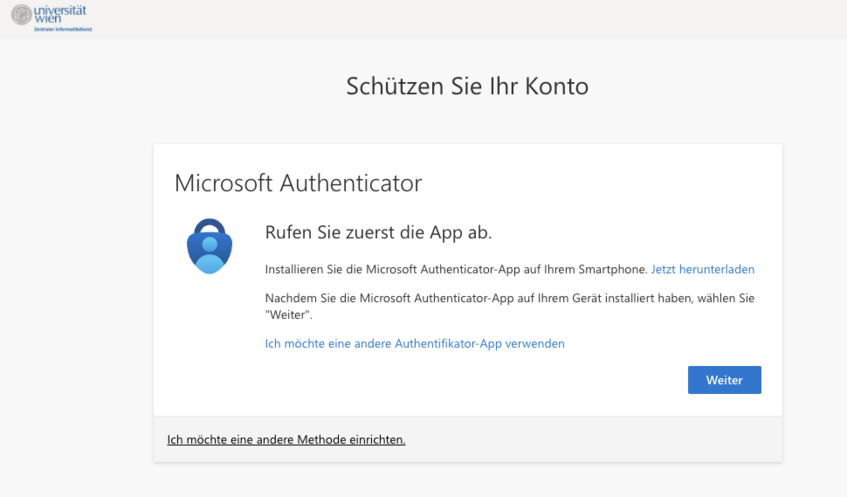Click the blue Weiter button
Viewport: 847px width, 497px height.
724,380
